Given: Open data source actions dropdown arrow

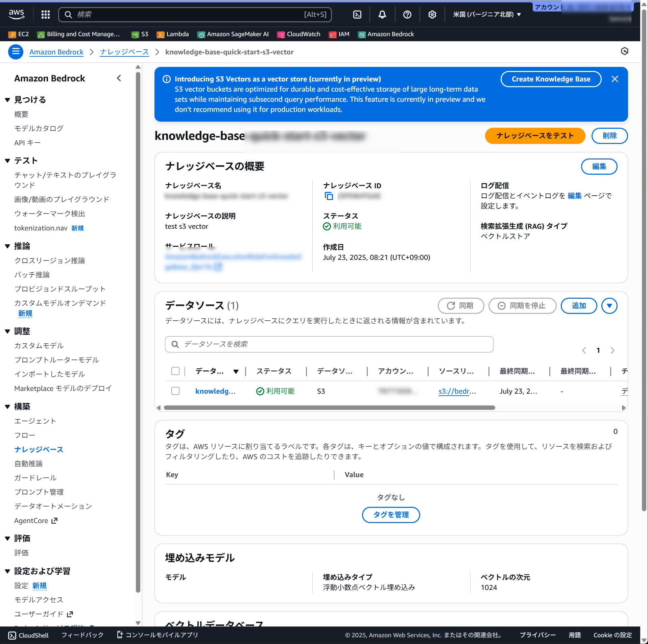Looking at the screenshot, I should pos(609,306).
